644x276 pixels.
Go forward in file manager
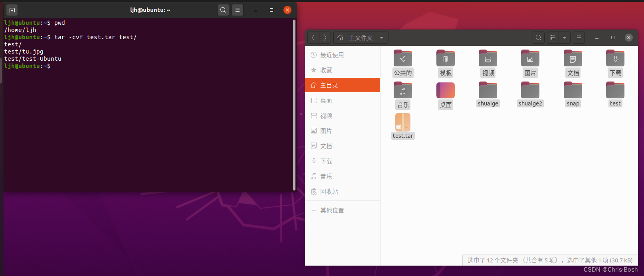325,38
